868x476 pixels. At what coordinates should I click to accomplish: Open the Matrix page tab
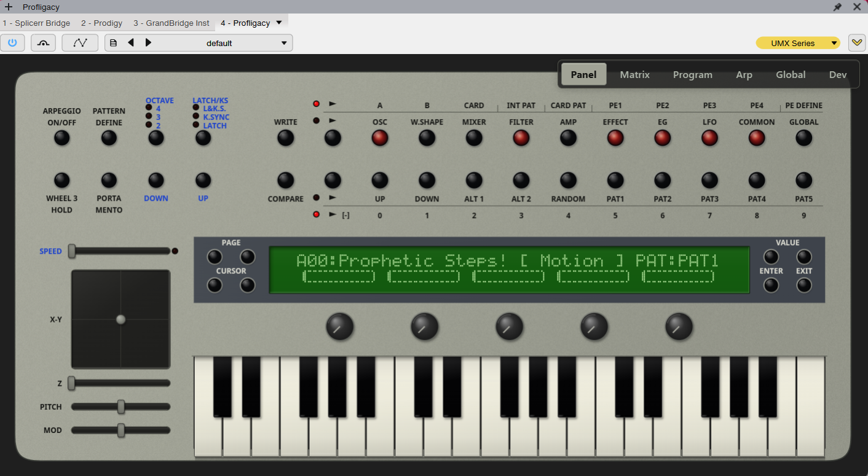tap(635, 74)
